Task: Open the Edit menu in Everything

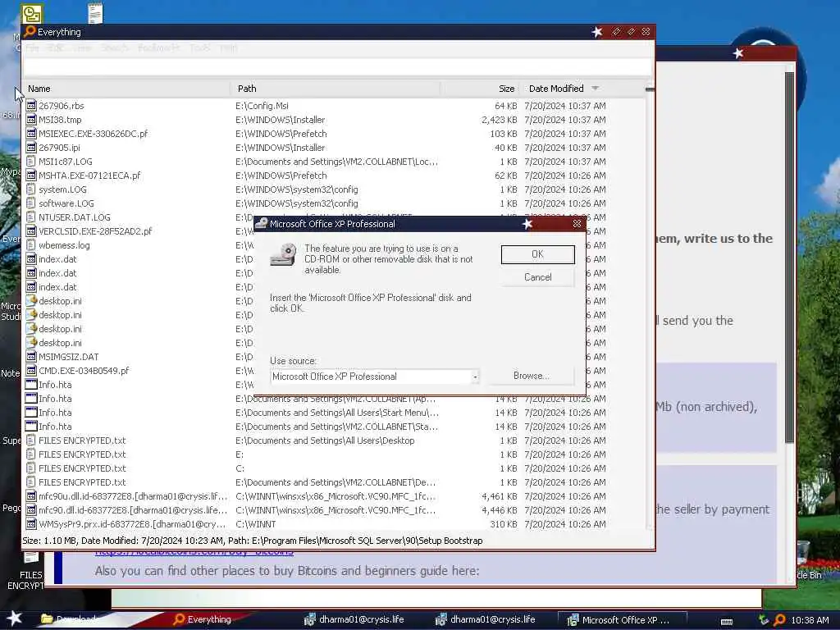Action: [x=55, y=48]
